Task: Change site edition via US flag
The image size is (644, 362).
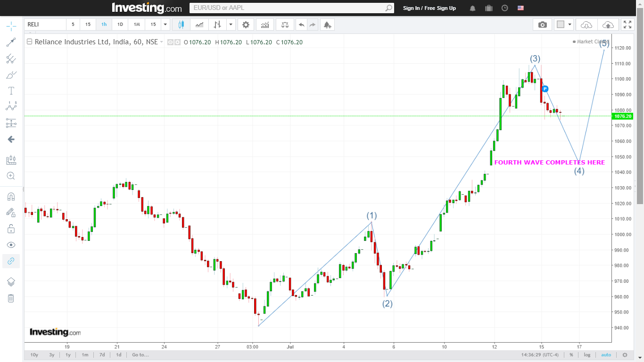Action: click(520, 8)
